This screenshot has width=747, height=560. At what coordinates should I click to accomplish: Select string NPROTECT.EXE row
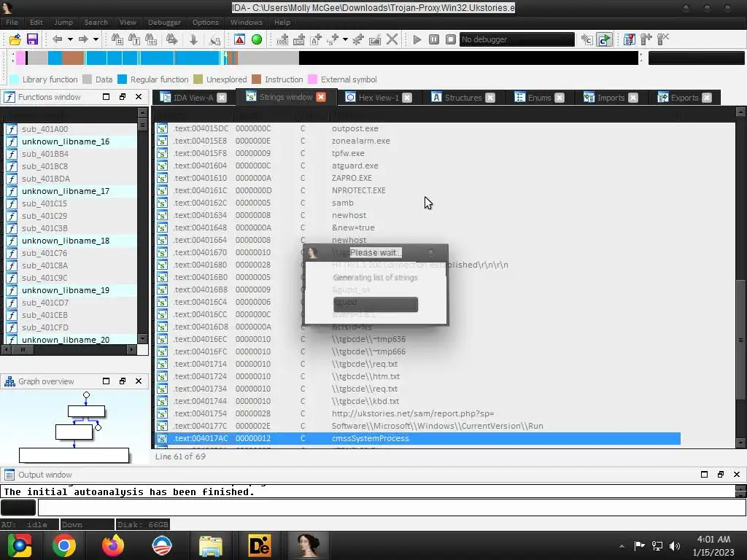tap(418, 190)
